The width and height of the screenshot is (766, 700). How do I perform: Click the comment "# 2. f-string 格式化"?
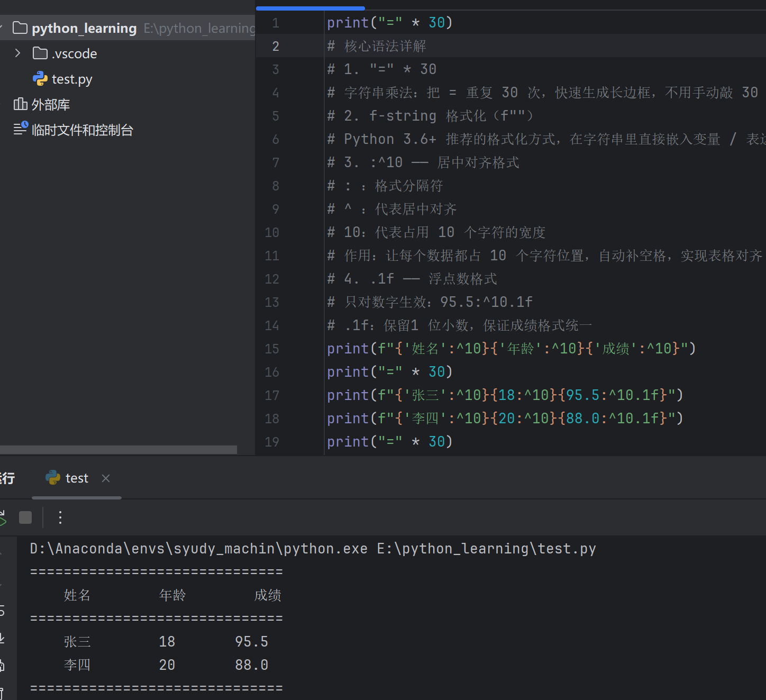tap(430, 116)
